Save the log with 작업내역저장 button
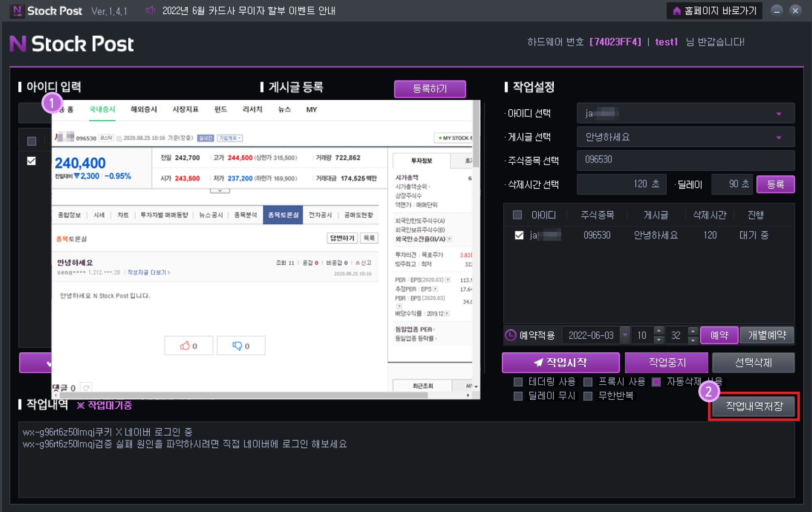 click(754, 406)
